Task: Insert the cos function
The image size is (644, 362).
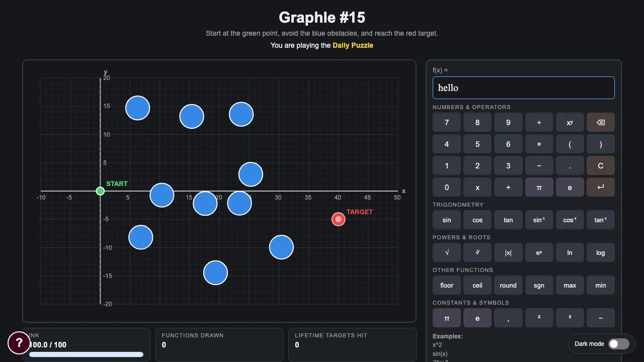Action: 477,220
